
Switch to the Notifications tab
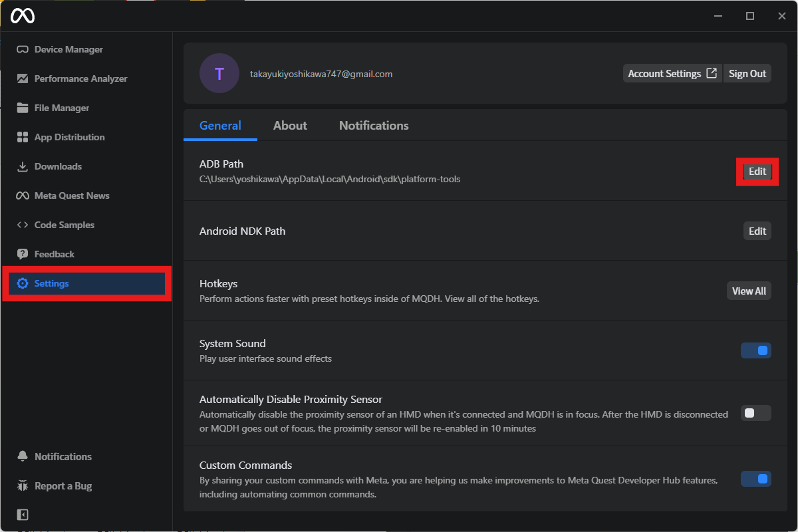coord(374,126)
